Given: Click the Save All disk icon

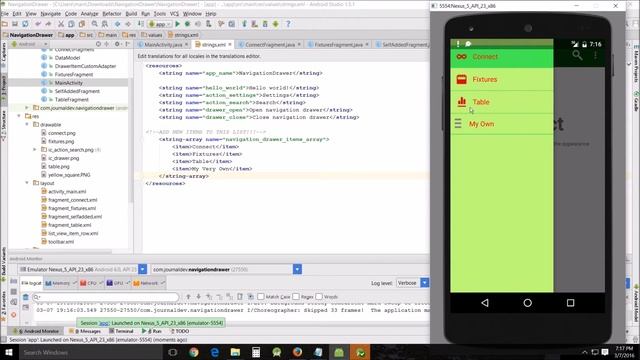Looking at the screenshot, I should [x=15, y=24].
